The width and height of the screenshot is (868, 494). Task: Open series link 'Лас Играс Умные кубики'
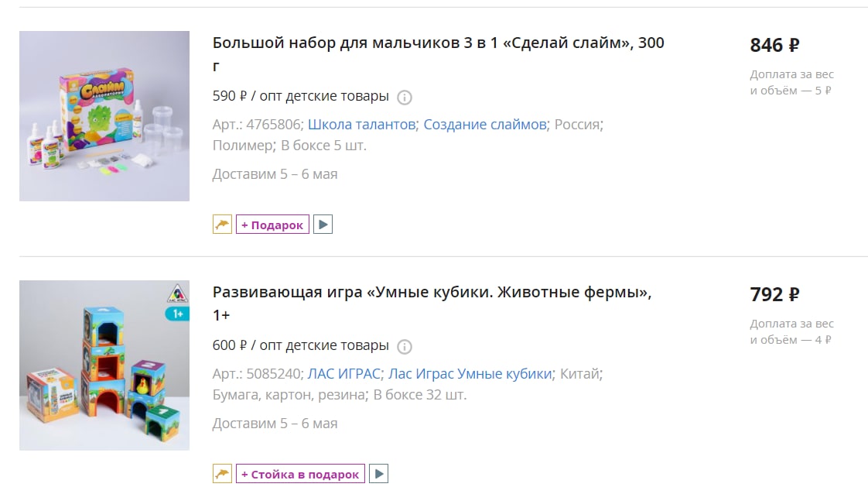[x=470, y=374]
